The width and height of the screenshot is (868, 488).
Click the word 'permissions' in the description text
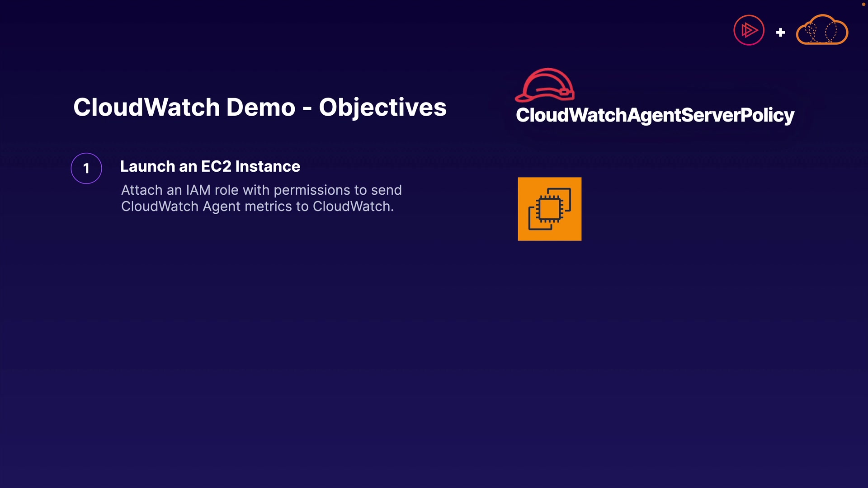[312, 190]
